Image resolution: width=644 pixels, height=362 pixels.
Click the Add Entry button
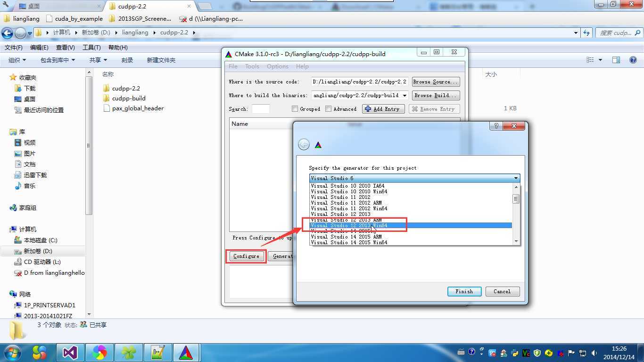click(x=383, y=109)
